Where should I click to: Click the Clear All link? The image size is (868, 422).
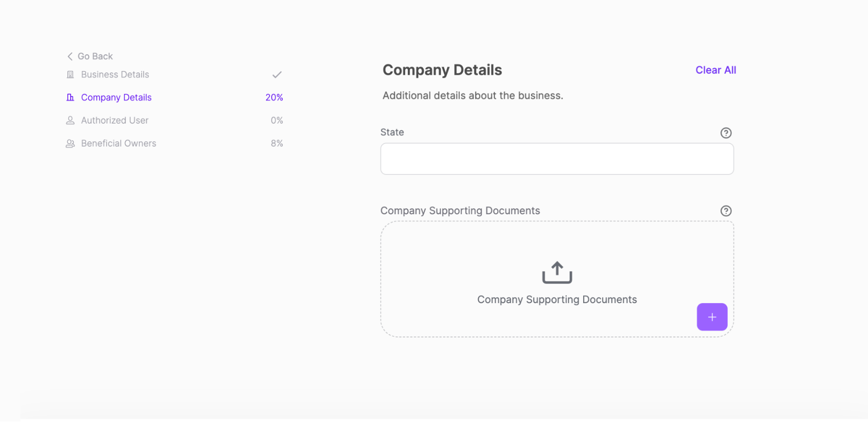pyautogui.click(x=715, y=70)
